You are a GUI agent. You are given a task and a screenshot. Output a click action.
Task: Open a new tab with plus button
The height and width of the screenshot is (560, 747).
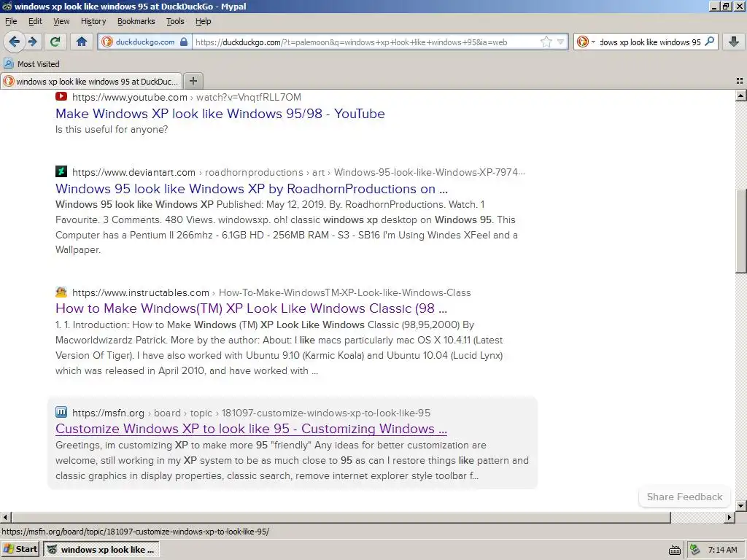click(x=193, y=81)
